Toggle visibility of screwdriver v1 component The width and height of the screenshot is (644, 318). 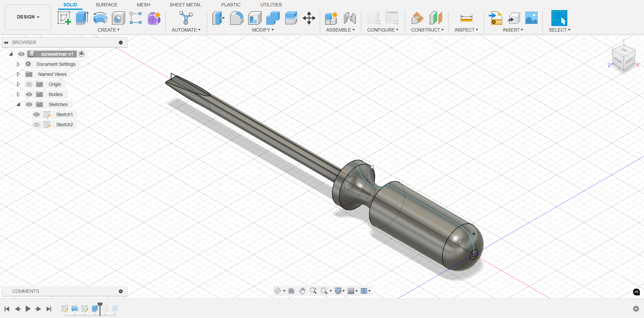pyautogui.click(x=22, y=54)
